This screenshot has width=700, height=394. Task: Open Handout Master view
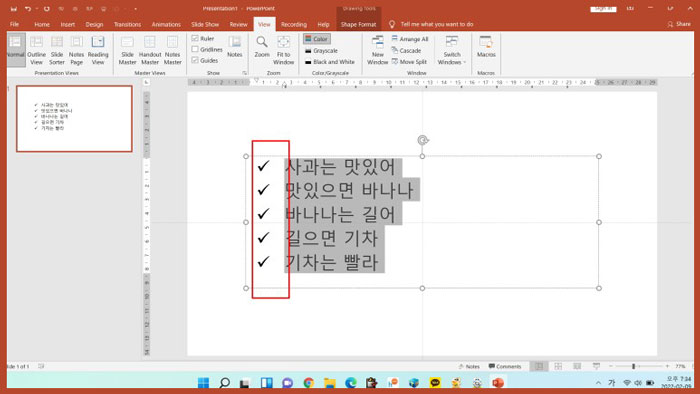pos(150,50)
